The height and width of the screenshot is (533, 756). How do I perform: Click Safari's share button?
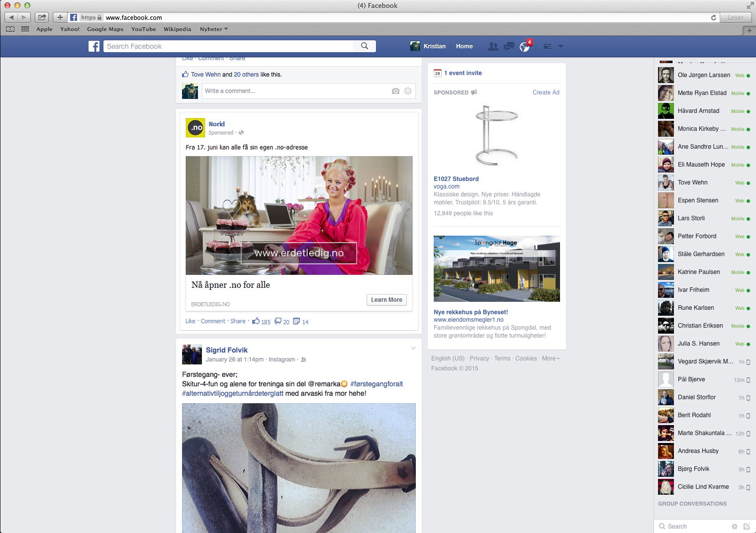point(42,17)
